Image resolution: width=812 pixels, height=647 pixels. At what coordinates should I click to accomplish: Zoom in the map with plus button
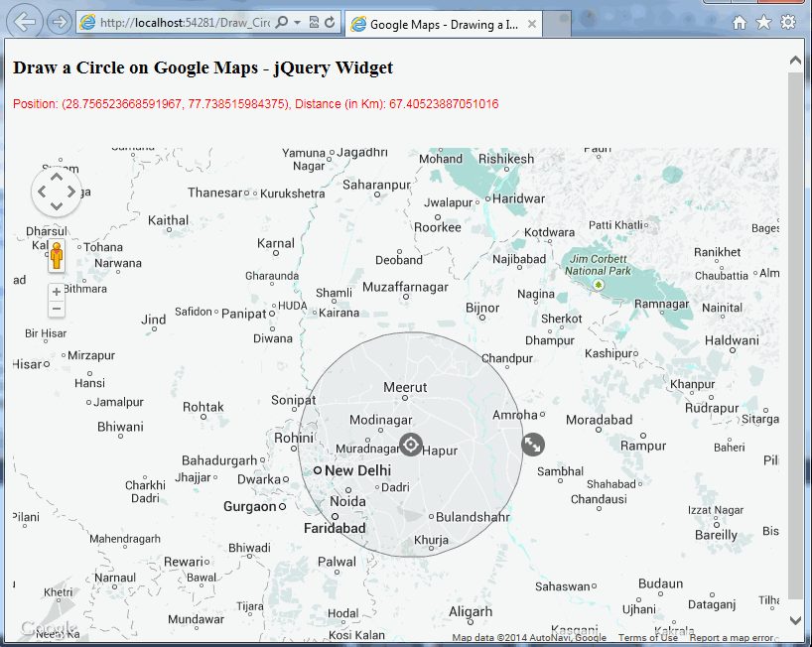point(57,292)
